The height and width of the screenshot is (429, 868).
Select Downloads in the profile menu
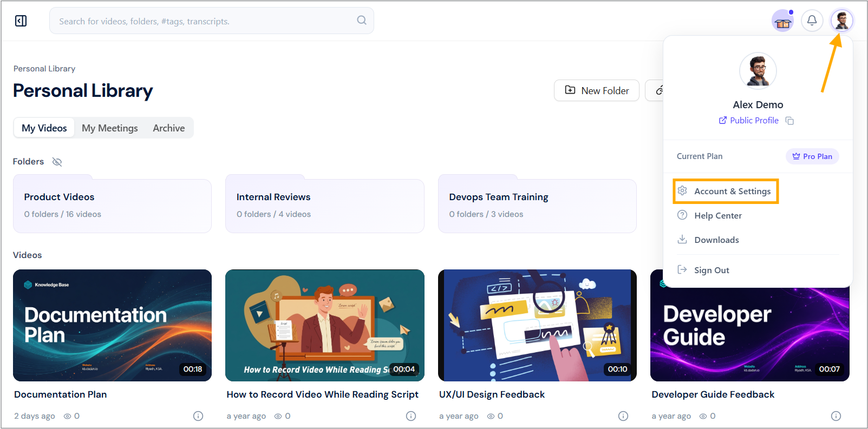[716, 240]
